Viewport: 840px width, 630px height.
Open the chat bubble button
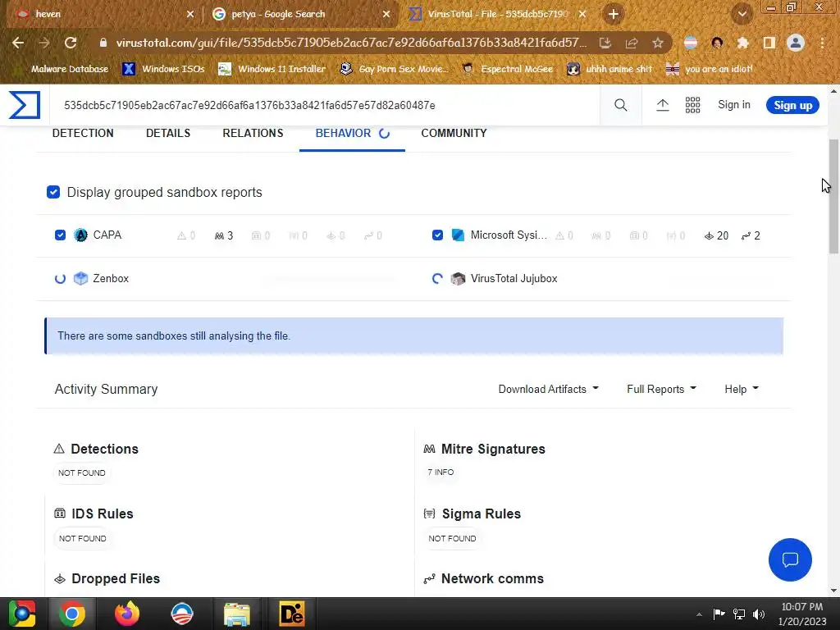(790, 559)
